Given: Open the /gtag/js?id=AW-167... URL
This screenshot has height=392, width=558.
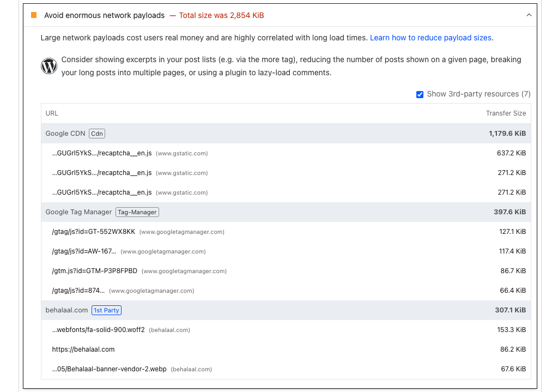Looking at the screenshot, I should click(x=84, y=251).
